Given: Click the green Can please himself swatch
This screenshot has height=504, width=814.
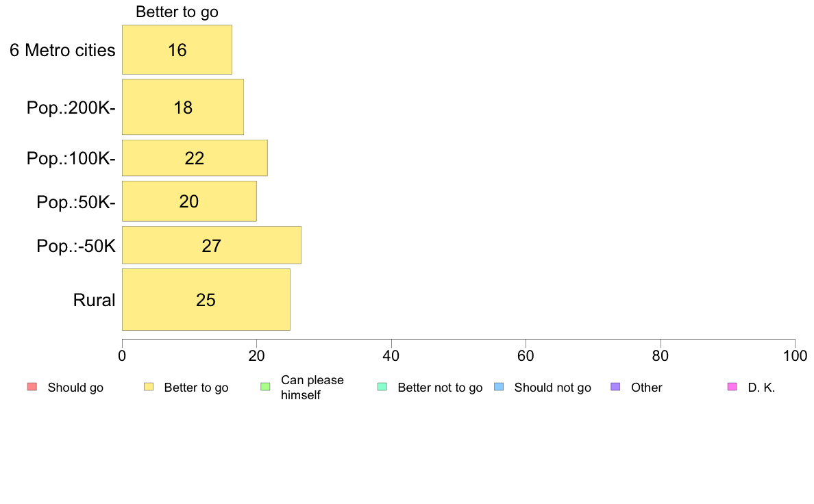Looking at the screenshot, I should click(265, 387).
